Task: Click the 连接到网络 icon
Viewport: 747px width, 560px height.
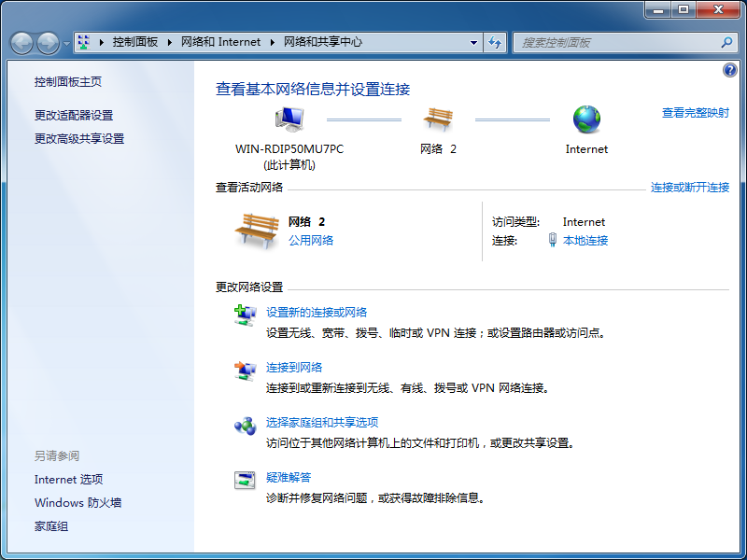Action: tap(245, 371)
